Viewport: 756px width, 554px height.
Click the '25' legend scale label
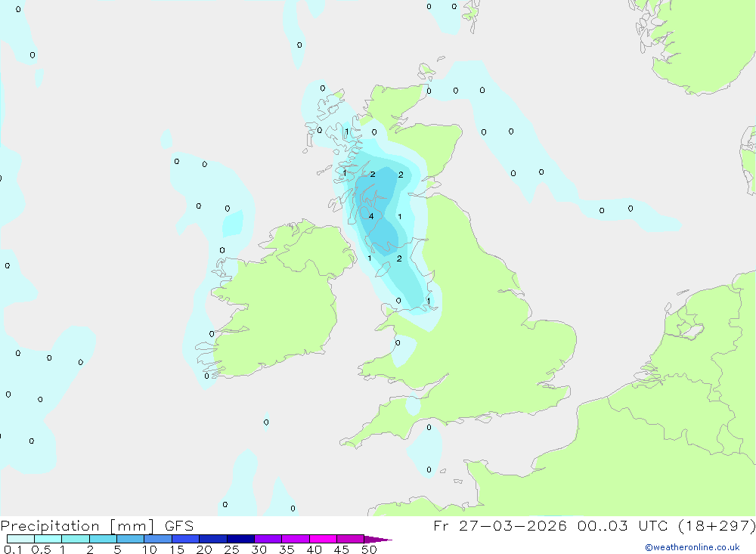[x=232, y=549]
